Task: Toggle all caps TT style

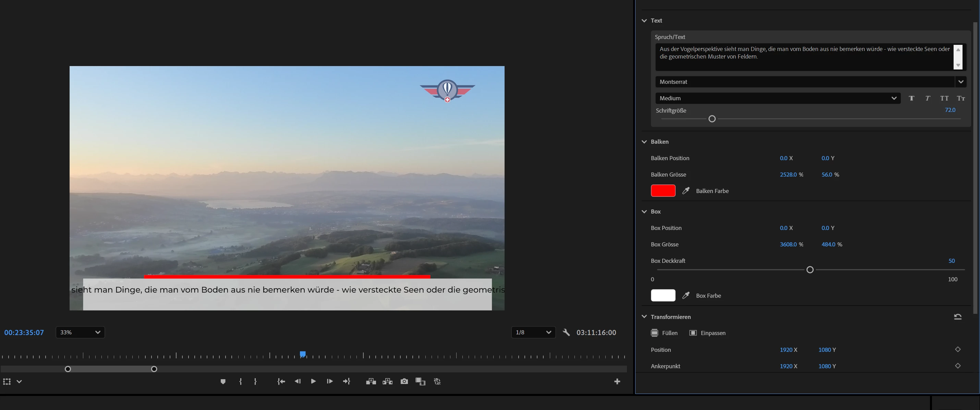Action: (x=944, y=99)
